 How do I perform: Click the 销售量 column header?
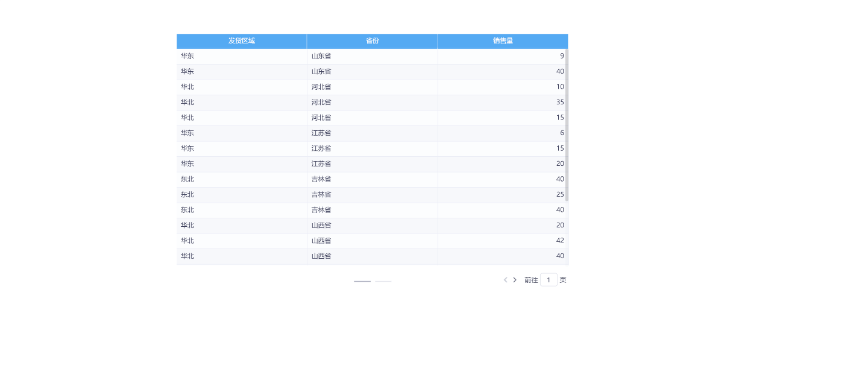(x=503, y=41)
